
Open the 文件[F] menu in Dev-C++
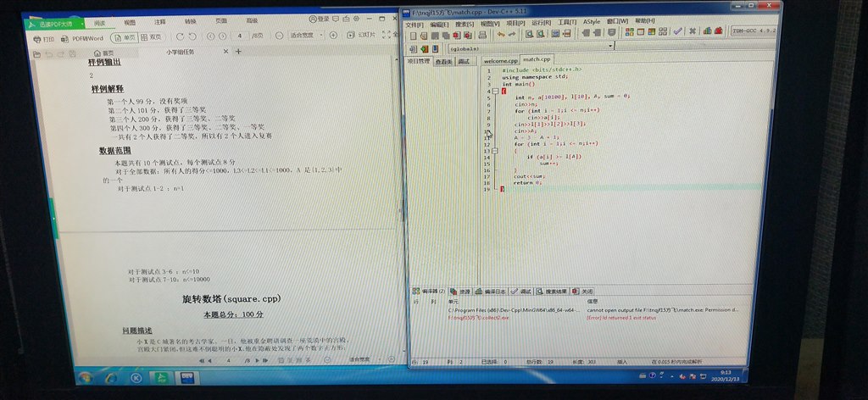pos(414,25)
